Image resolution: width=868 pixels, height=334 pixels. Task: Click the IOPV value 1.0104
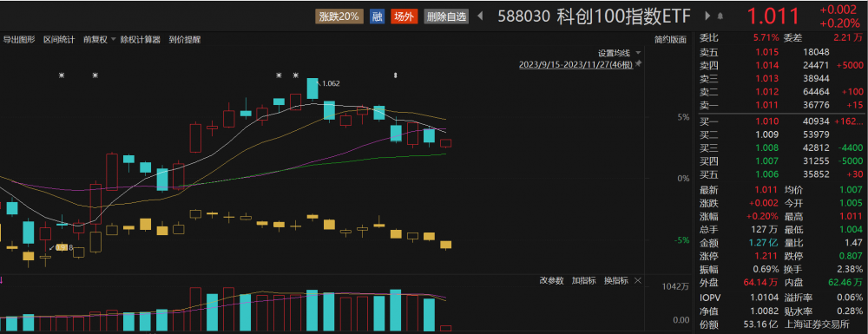[765, 297]
